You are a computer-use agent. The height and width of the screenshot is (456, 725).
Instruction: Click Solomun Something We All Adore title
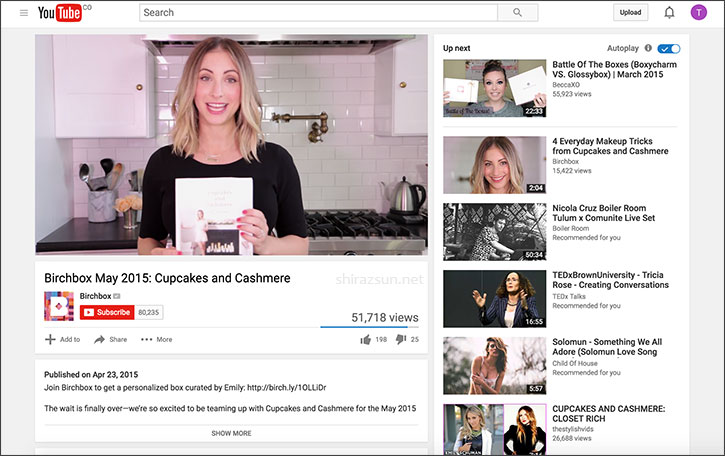pos(607,347)
